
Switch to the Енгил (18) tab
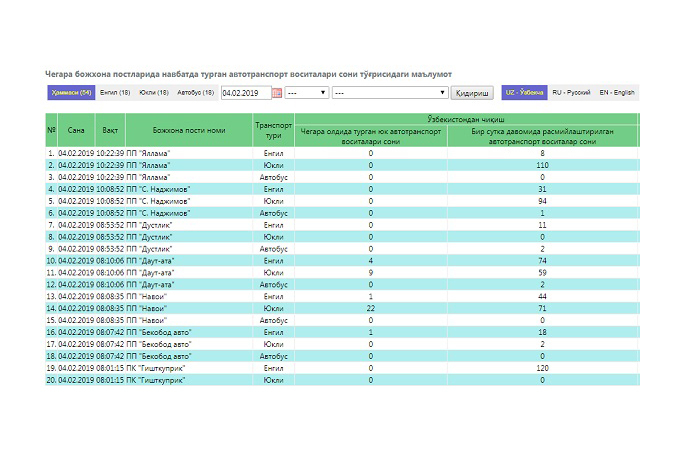pyautogui.click(x=115, y=92)
